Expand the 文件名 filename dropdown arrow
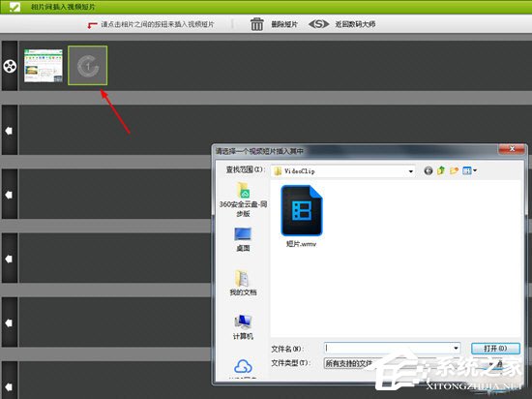 coord(456,348)
